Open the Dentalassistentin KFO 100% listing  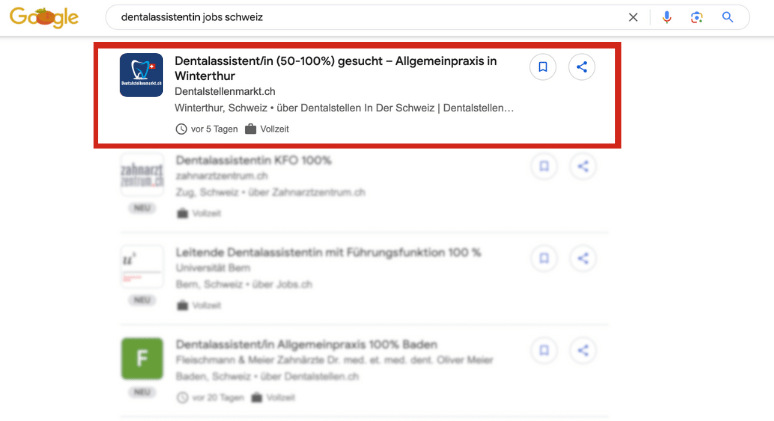(254, 160)
